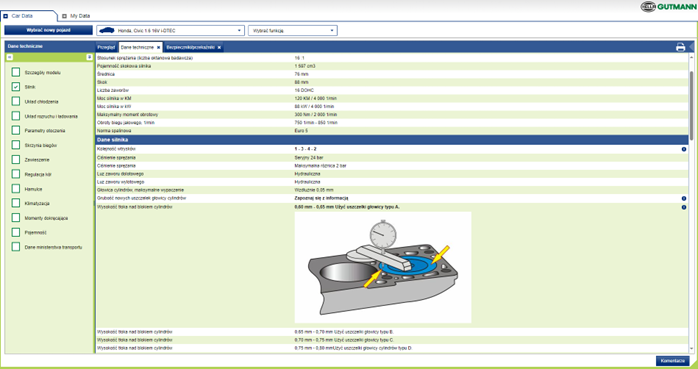This screenshot has width=698, height=369.
Task: Click the Dane techniczne sidebar header
Action: click(49, 46)
